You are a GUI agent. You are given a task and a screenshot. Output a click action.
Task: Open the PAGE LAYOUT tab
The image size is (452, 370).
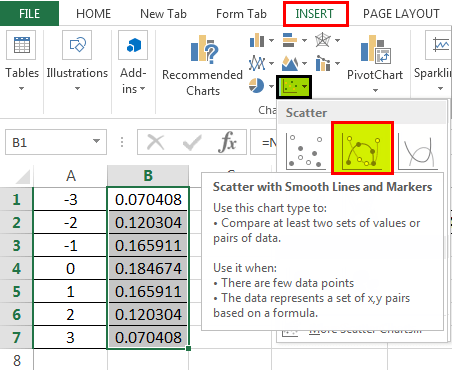401,14
